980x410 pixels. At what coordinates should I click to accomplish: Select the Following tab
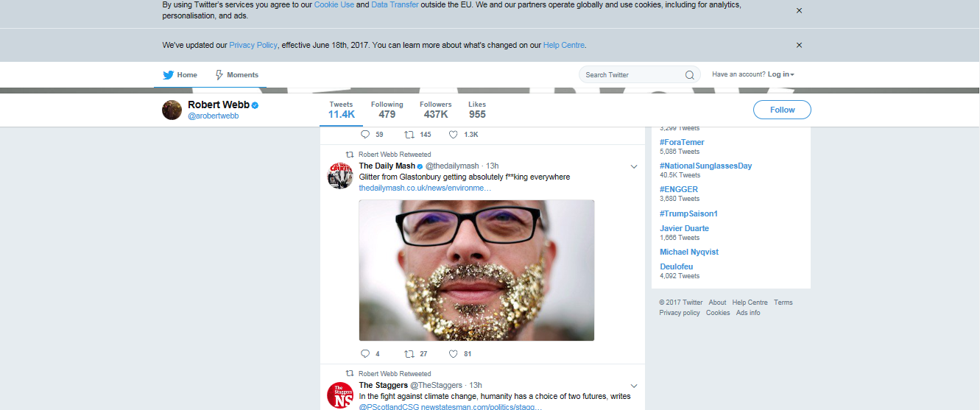tap(387, 110)
